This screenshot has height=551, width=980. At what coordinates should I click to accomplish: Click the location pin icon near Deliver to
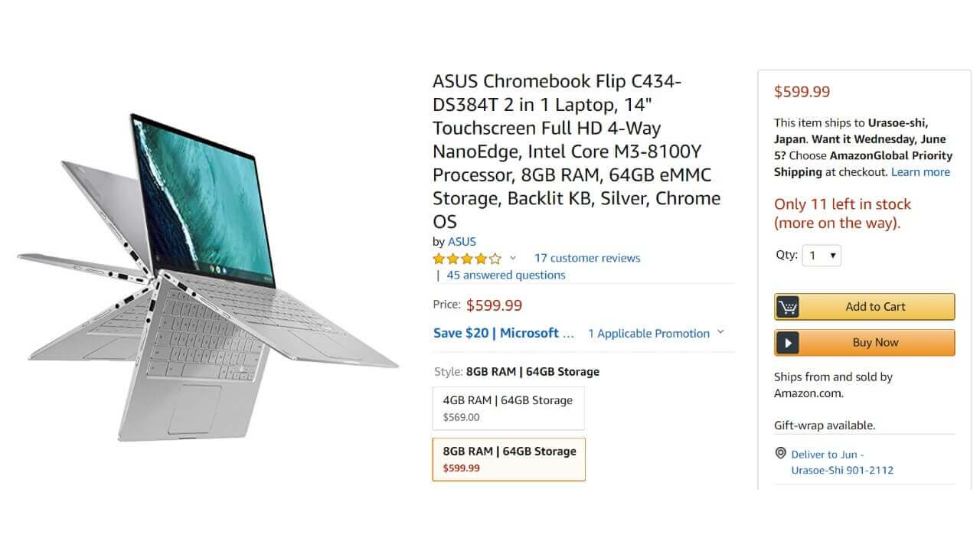(x=780, y=454)
